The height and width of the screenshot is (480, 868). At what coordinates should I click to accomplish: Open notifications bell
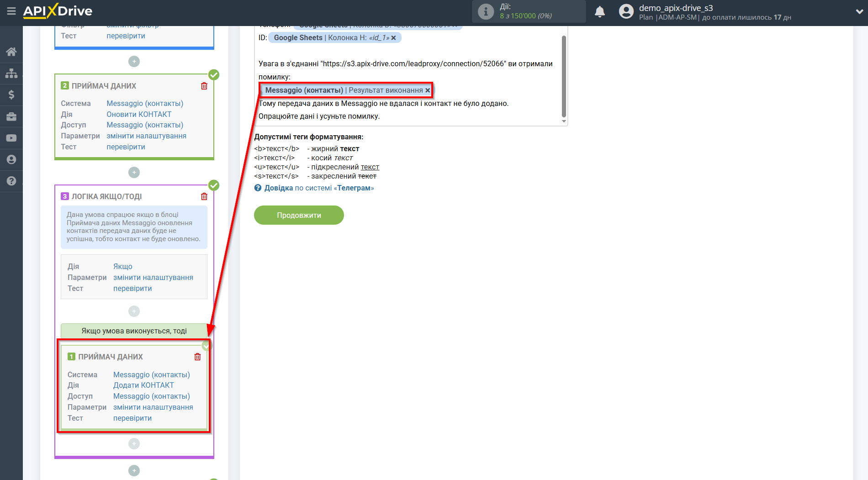click(x=600, y=11)
